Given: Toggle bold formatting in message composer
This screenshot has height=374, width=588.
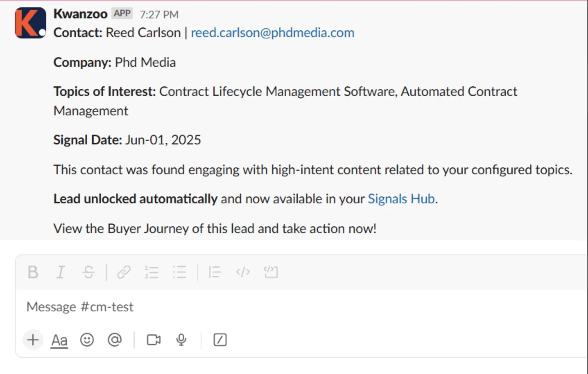Looking at the screenshot, I should (x=33, y=272).
